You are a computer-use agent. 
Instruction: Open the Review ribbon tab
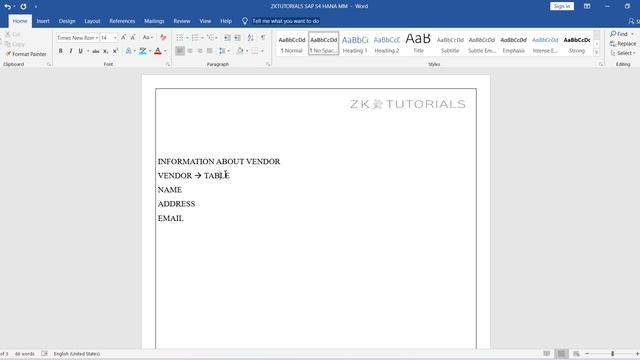[x=182, y=21]
